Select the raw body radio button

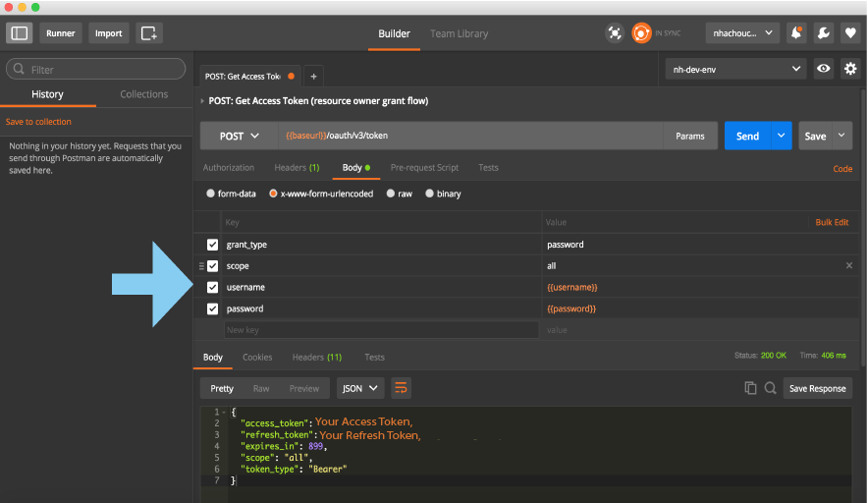392,195
